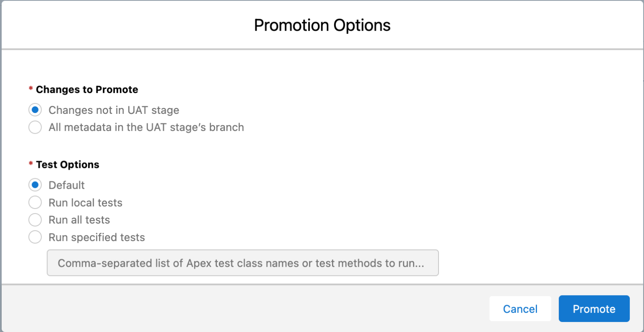Click the "Run specified tests" label text

click(96, 237)
